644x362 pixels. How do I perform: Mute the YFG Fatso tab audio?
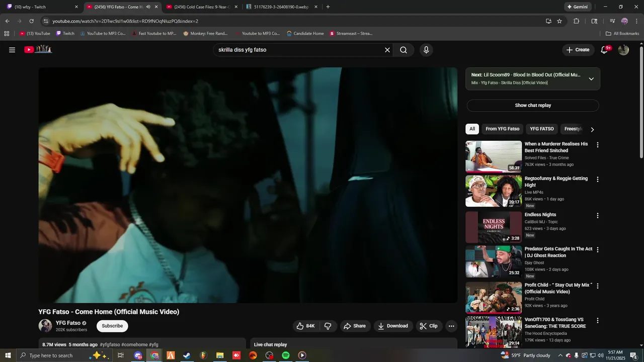point(148,7)
